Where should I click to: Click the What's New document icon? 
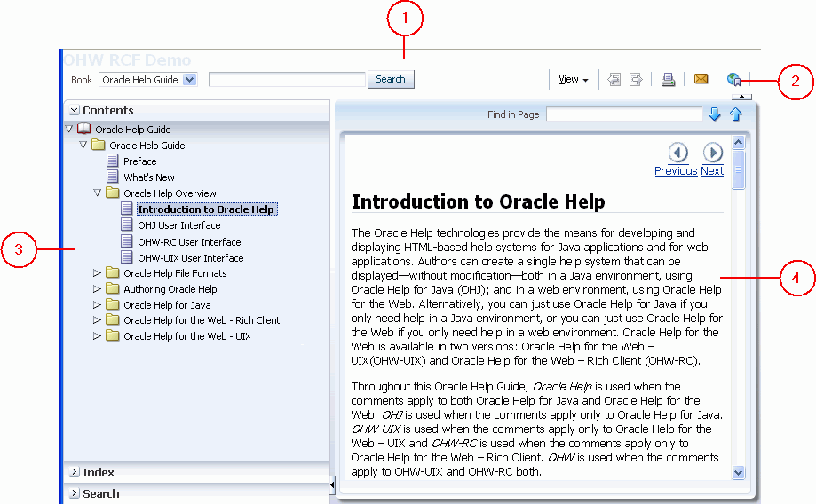coord(113,177)
